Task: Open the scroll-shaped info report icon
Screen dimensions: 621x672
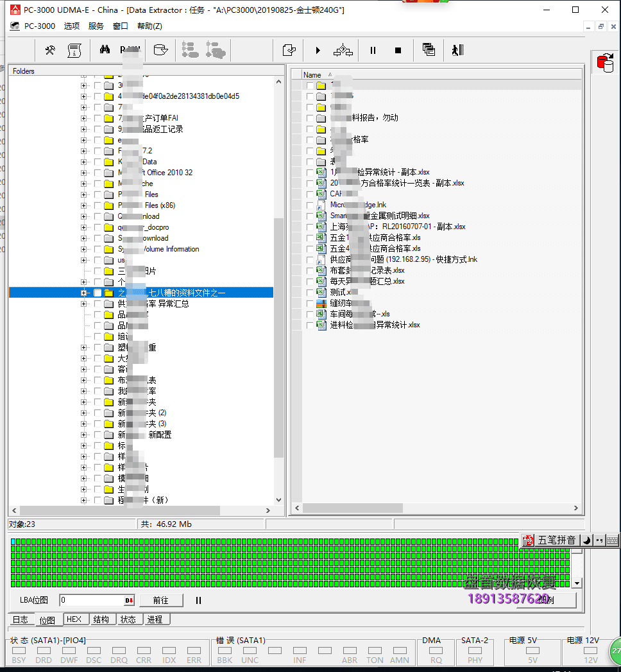Action: (x=74, y=50)
